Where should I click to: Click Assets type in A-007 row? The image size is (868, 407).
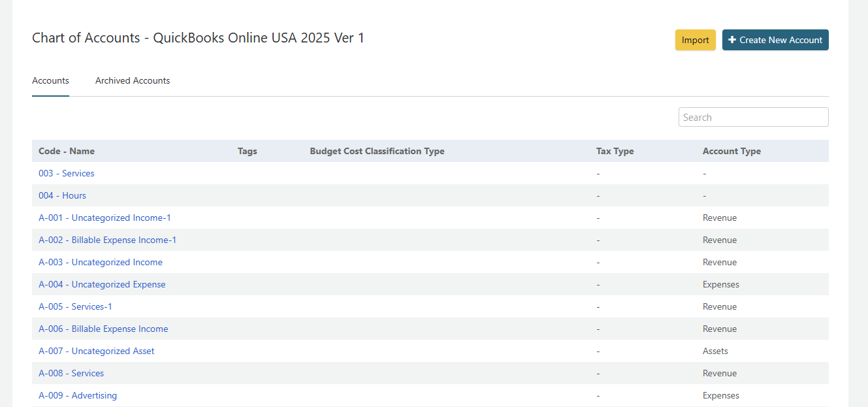coord(715,351)
